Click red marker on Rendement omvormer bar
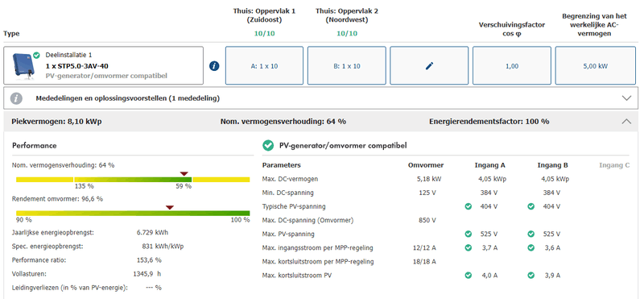 170,208
